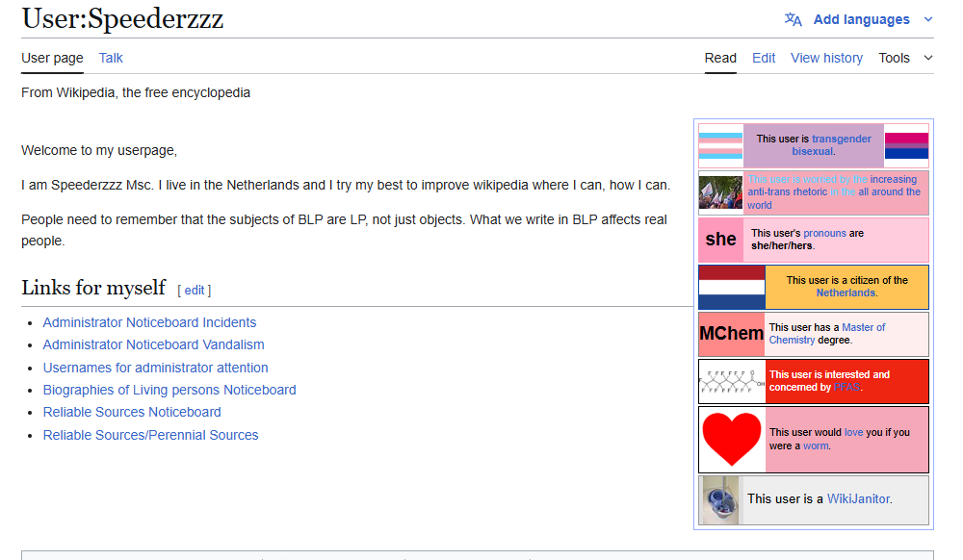The image size is (963, 560).
Task: Open the Edit tab
Action: point(764,58)
